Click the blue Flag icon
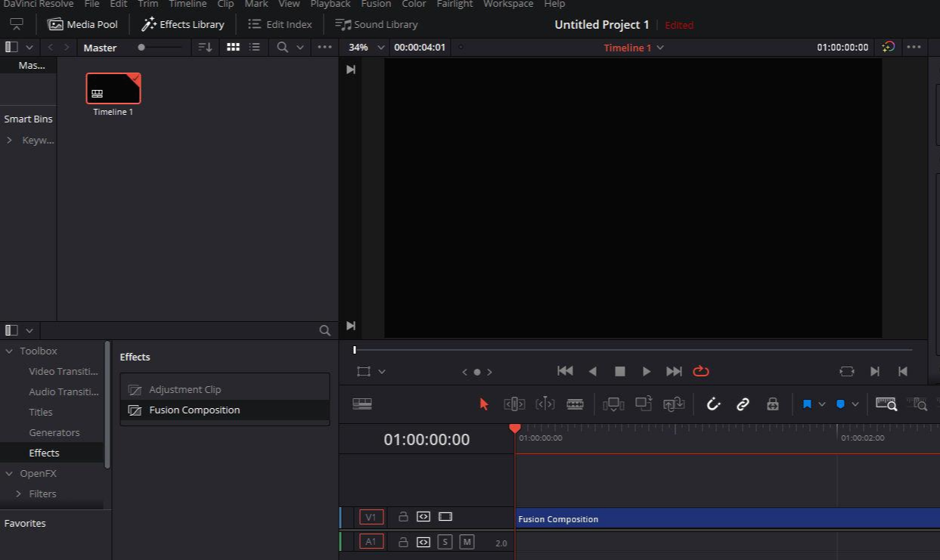The image size is (940, 560). pos(807,404)
